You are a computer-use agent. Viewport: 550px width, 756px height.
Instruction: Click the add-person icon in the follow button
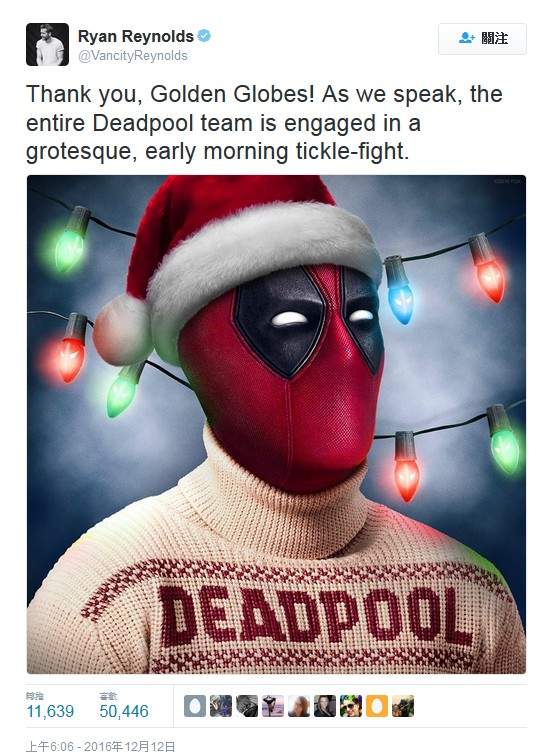(x=467, y=38)
